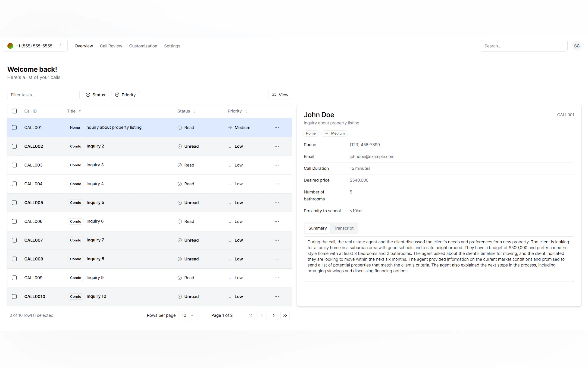This screenshot has height=368, width=588.
Task: Click the three-dot menu on CALL005 row
Action: [x=276, y=203]
